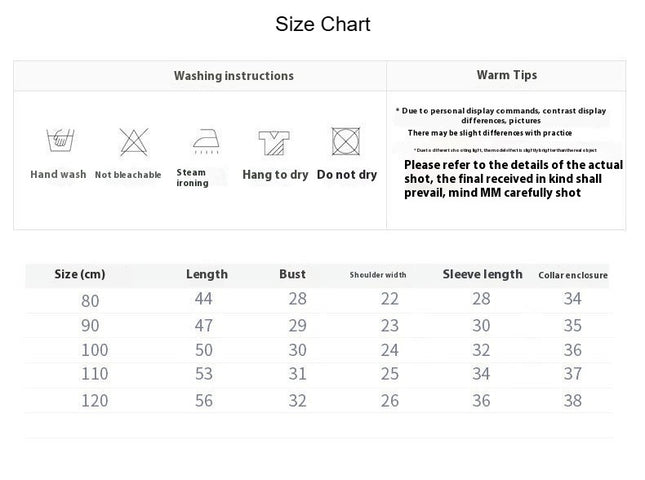The height and width of the screenshot is (480, 645).
Task: Click the 'Please refer to the details' notice
Action: (x=513, y=179)
